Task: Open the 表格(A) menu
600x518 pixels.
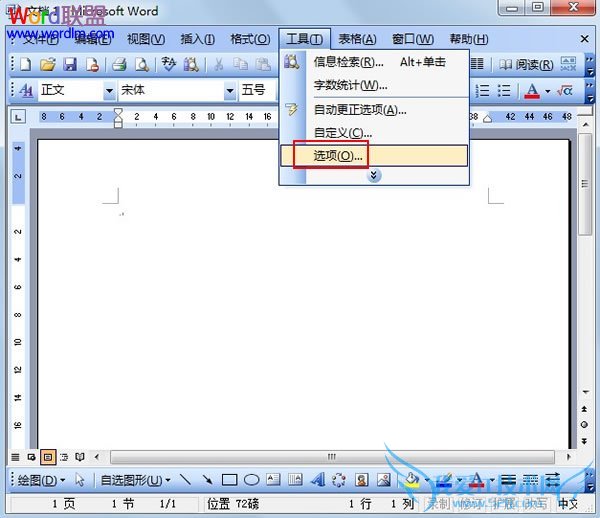Action: click(x=357, y=39)
